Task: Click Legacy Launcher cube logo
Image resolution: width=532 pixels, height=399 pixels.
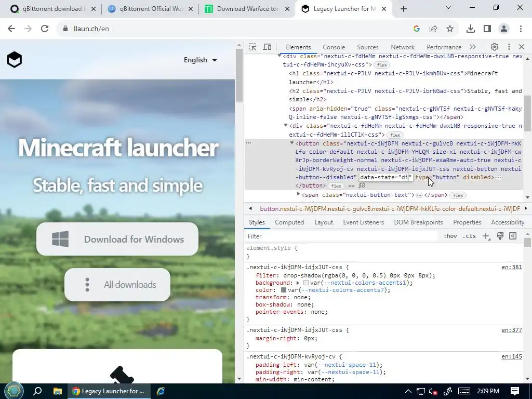Action: (x=14, y=60)
